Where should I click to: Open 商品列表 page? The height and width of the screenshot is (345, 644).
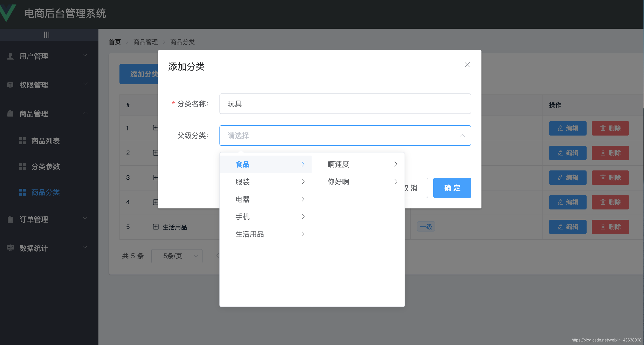[x=49, y=141]
